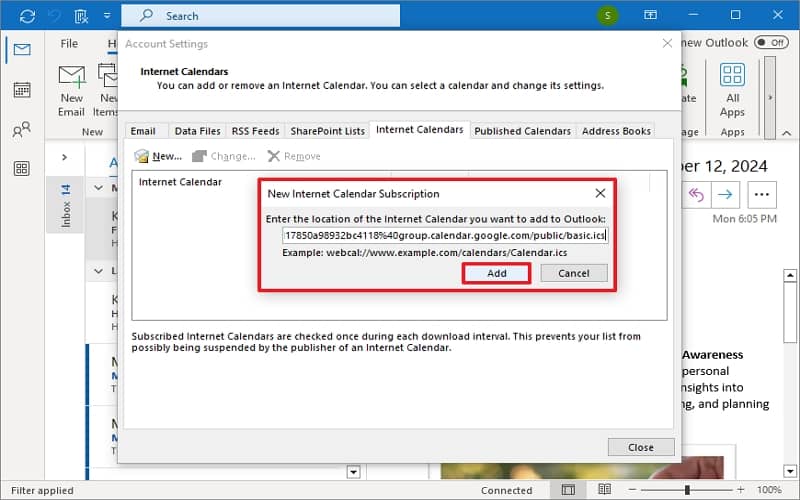
Task: Close Account Settings with the X
Action: [x=667, y=44]
